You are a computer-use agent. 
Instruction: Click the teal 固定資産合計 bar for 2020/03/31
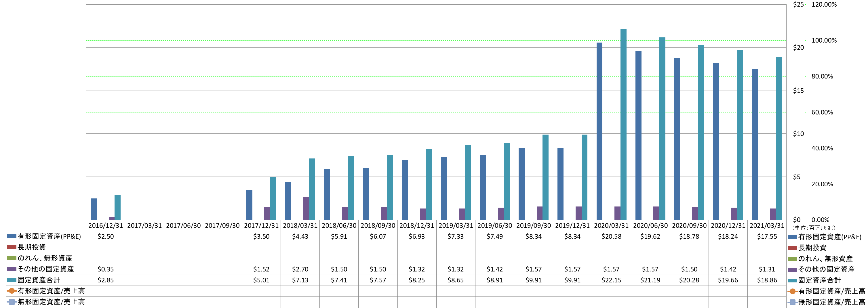(623, 125)
